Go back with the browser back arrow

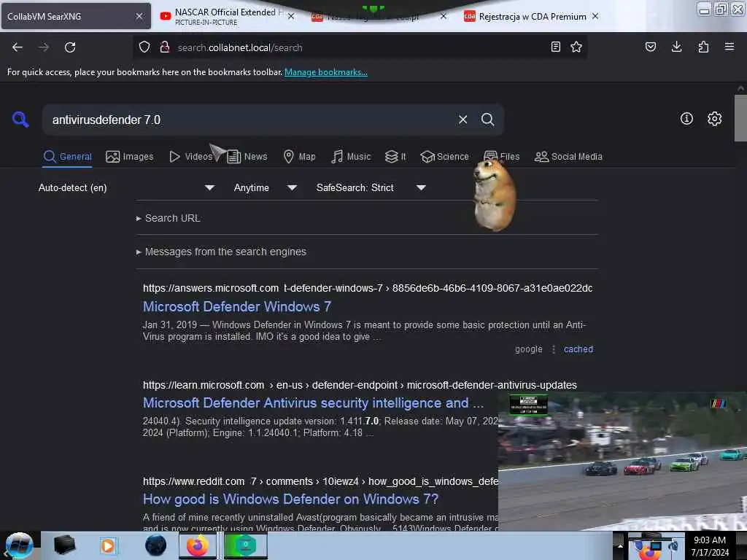pyautogui.click(x=18, y=47)
